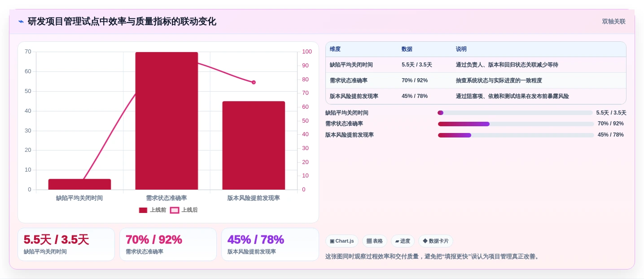Click the footer note about 填报更快
Viewport: 644px width, 279px height.
[x=433, y=257]
